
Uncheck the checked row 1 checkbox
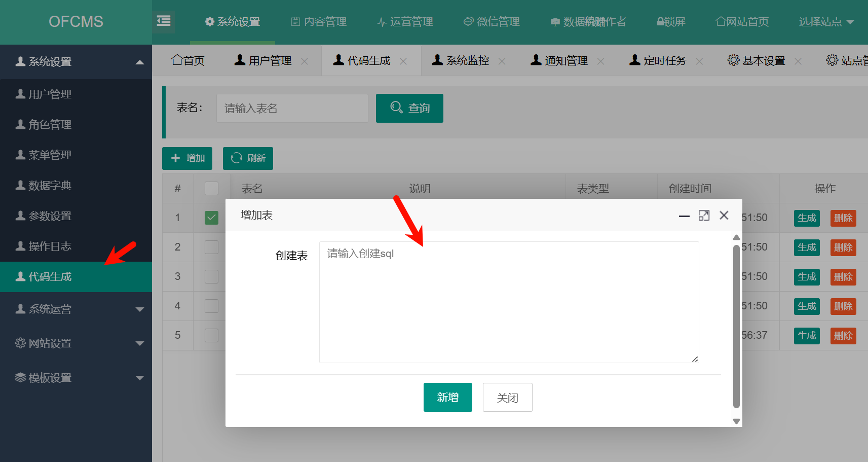coord(211,218)
